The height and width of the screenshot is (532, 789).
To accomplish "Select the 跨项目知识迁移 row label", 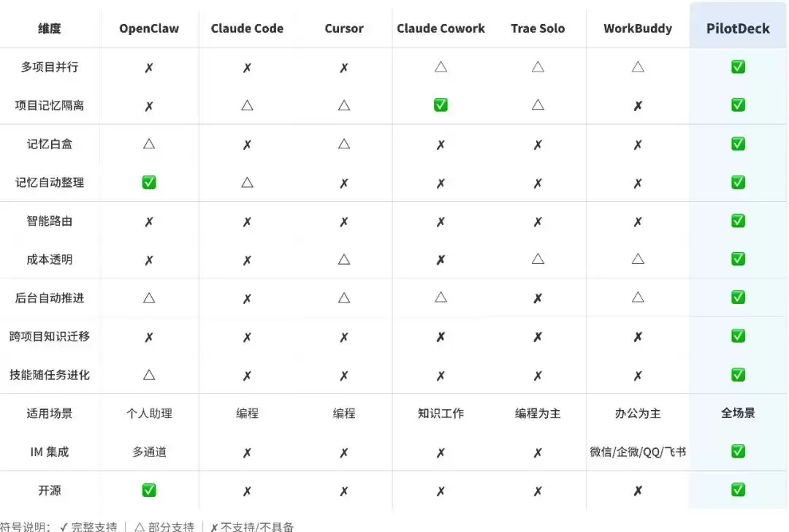I will 50,336.
